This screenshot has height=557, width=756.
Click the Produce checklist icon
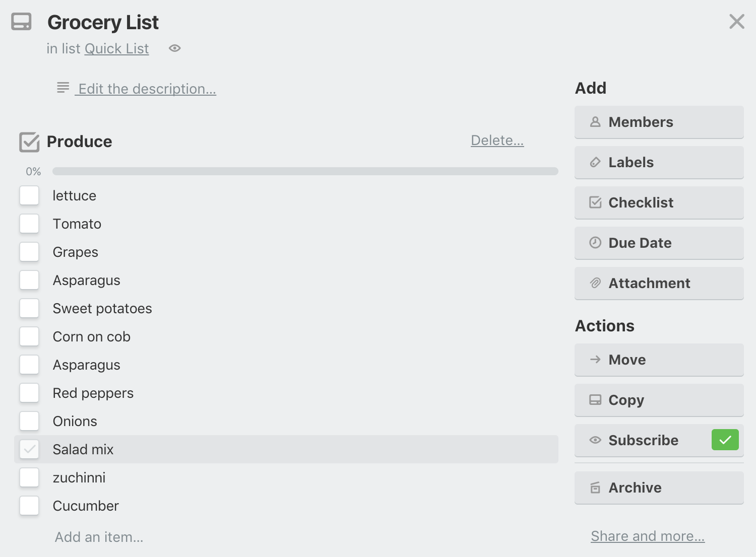(x=29, y=142)
